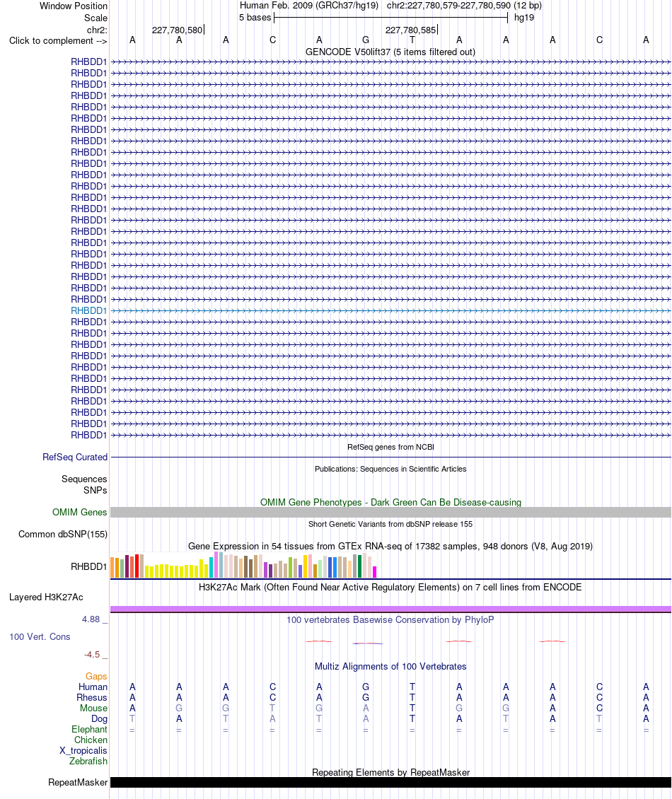
Task: Open the OMIM Gene Phenotypes track title
Action: coord(390,503)
